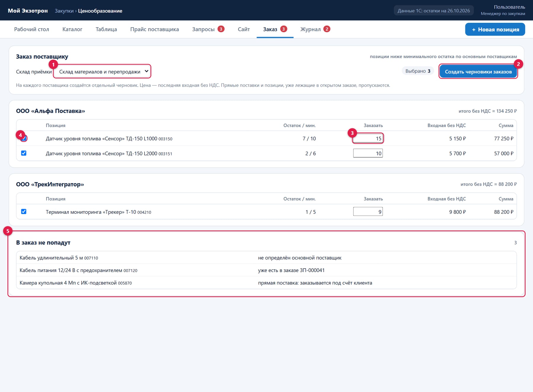Open the Пользователь profile area

pyautogui.click(x=503, y=10)
